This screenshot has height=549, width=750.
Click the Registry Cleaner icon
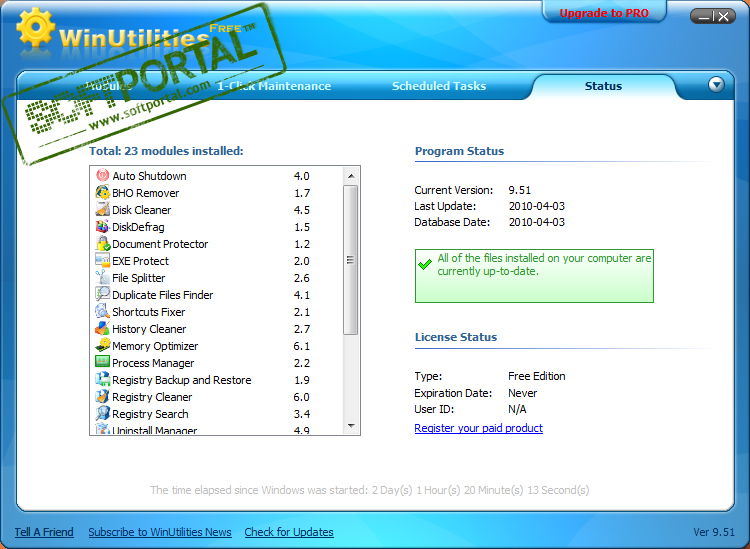pyautogui.click(x=102, y=396)
